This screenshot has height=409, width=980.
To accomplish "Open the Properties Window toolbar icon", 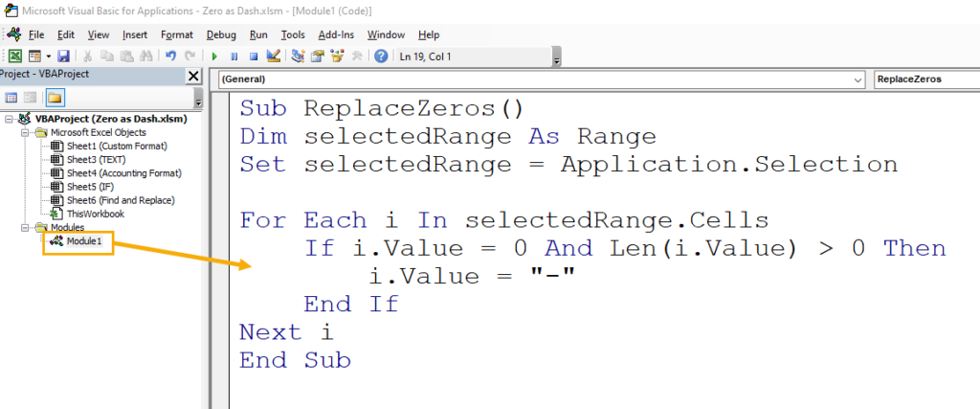I will 318,57.
